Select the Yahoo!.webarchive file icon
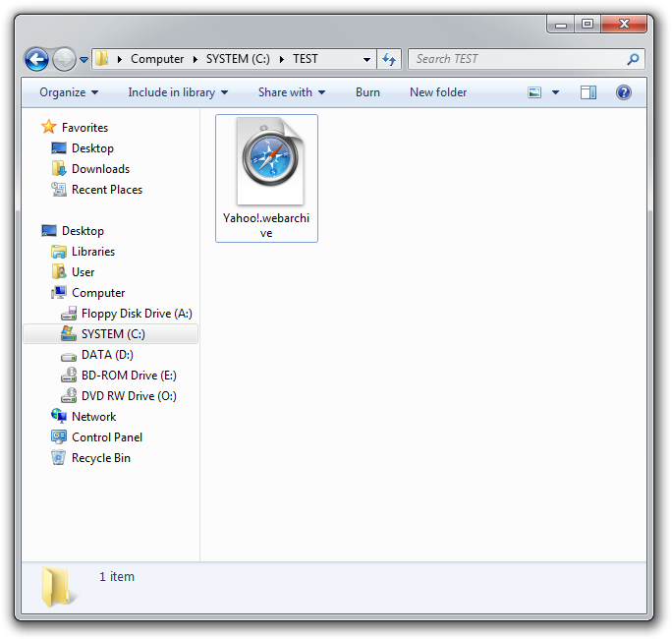 [270, 161]
